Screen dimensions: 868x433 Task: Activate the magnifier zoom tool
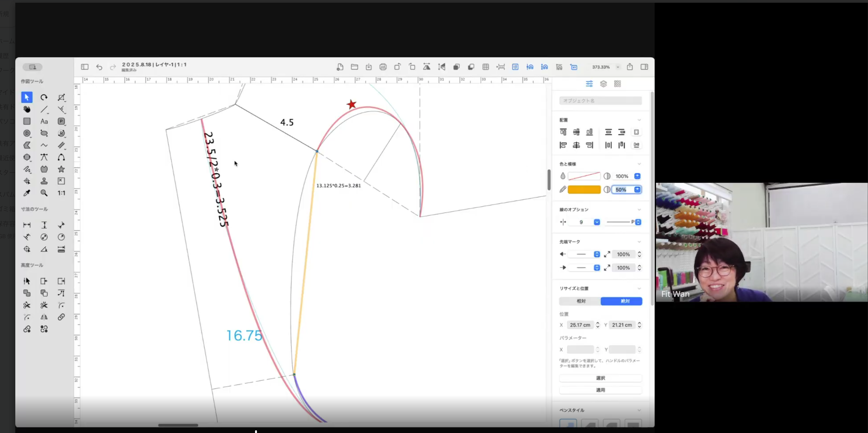coord(44,193)
